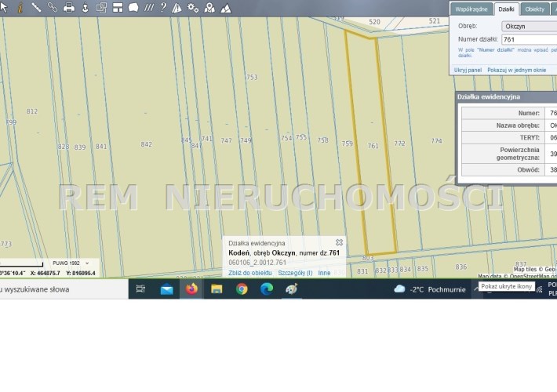The width and height of the screenshot is (557, 392).
Task: Click the map marker location icon
Action: [209, 8]
